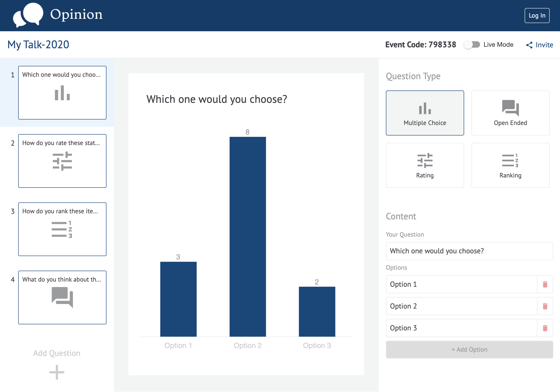Choose the Ranking question type
560x392 pixels.
coord(510,165)
